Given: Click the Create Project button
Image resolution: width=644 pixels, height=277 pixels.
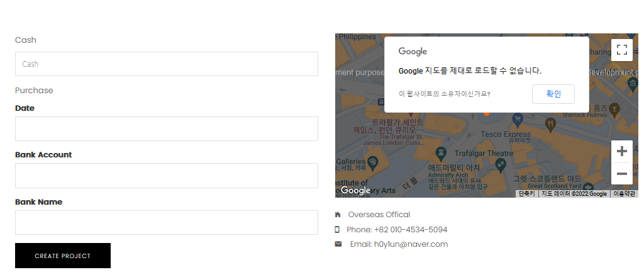Looking at the screenshot, I should pyautogui.click(x=63, y=256).
